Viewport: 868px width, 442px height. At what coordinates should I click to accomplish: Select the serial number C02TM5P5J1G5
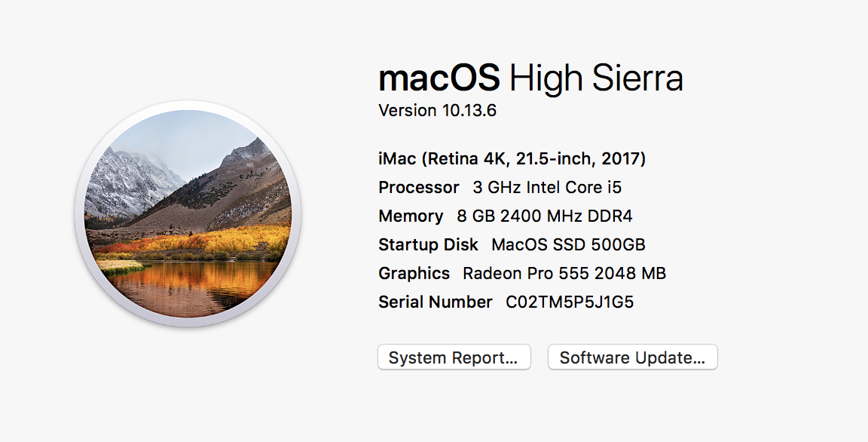(570, 302)
